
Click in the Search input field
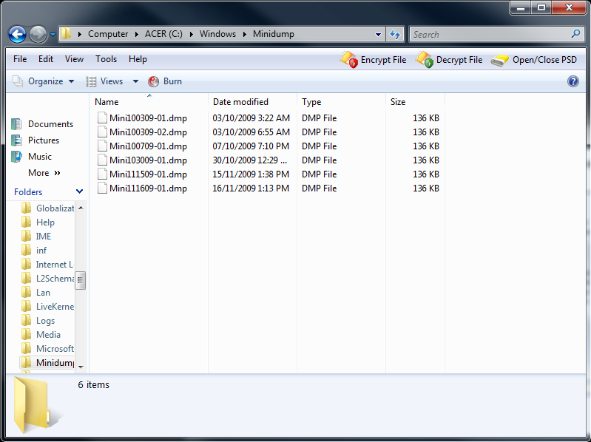[490, 34]
